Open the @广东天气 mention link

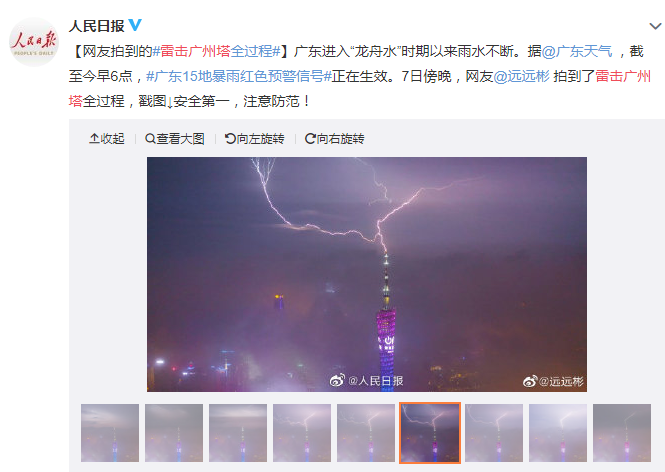point(577,51)
